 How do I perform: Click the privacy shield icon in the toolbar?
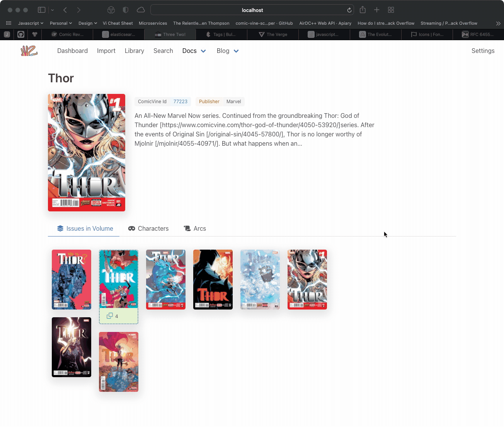(x=125, y=10)
